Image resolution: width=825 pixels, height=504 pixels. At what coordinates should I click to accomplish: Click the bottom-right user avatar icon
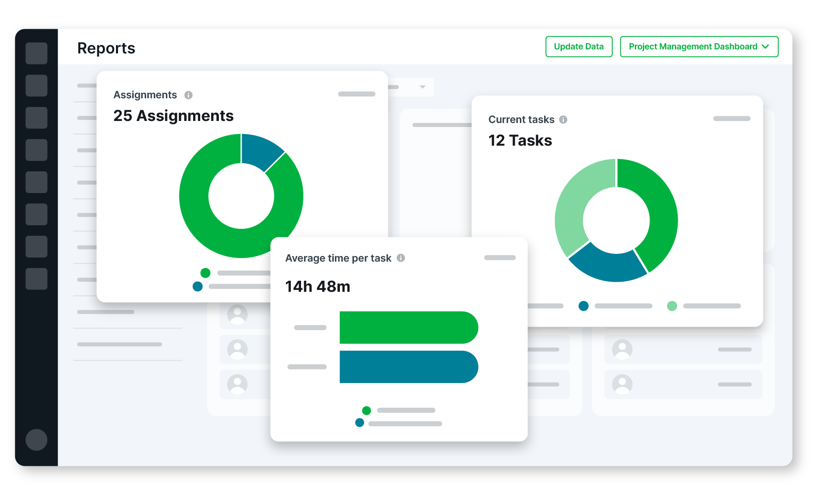622,384
